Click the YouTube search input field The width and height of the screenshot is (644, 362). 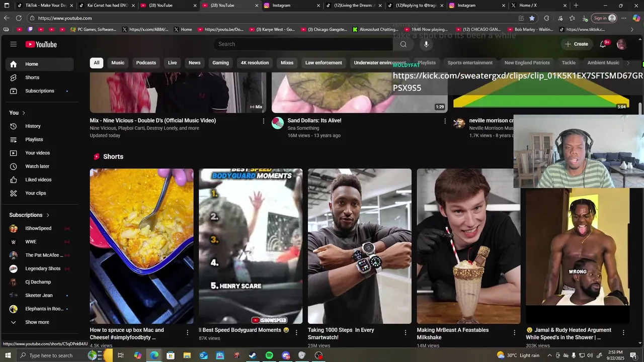[303, 44]
